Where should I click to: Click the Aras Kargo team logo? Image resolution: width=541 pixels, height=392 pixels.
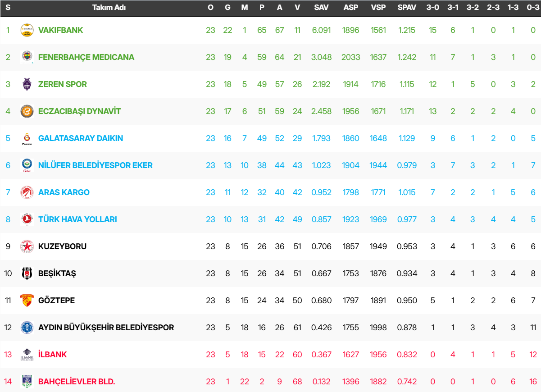click(x=27, y=192)
